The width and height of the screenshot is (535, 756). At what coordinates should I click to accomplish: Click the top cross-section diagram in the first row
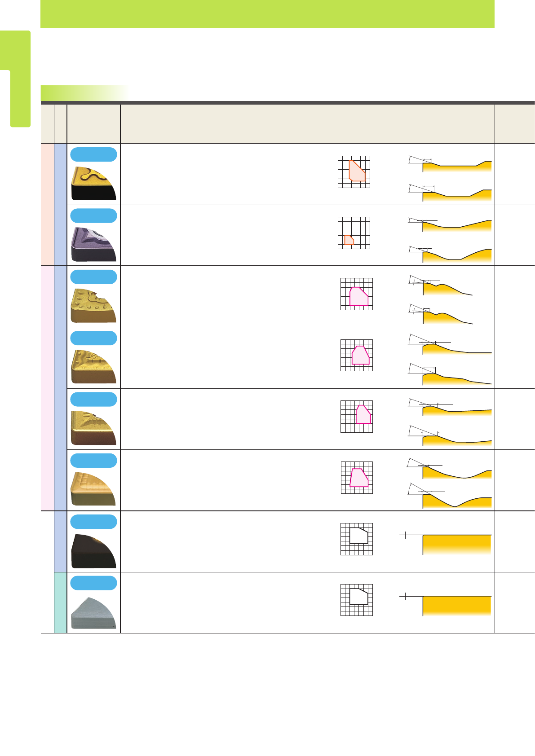(x=450, y=164)
